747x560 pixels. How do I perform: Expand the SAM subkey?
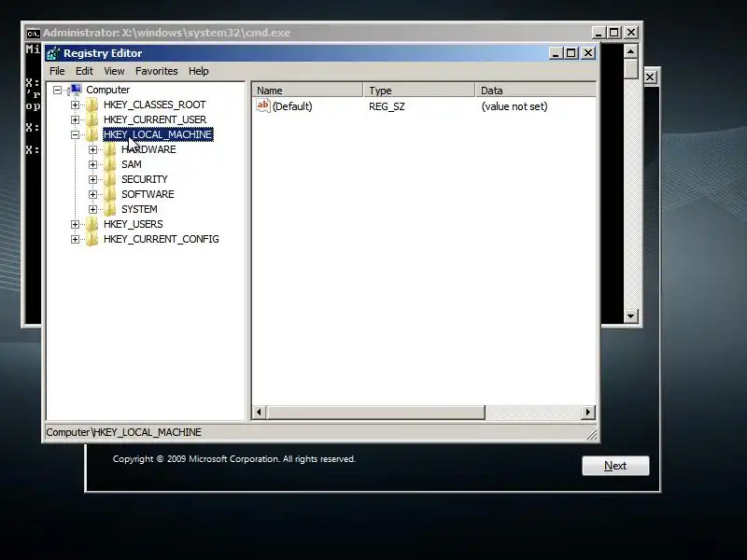(92, 164)
